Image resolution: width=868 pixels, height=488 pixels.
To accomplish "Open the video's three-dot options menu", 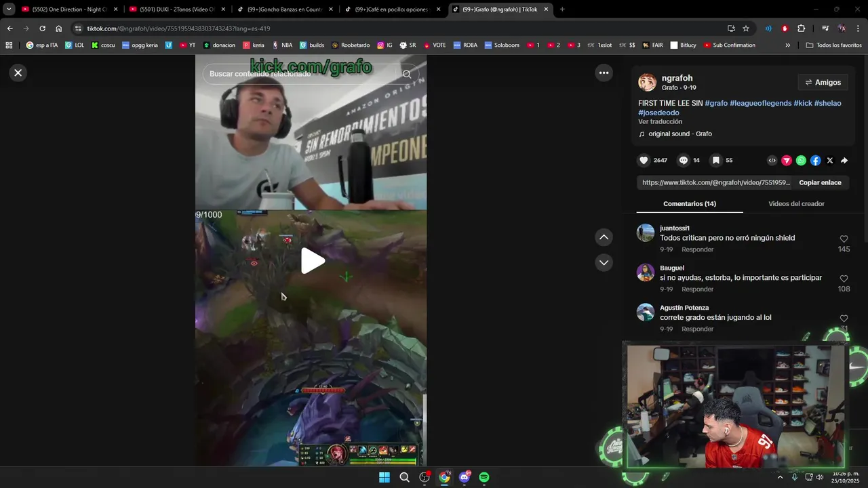I will coord(604,73).
